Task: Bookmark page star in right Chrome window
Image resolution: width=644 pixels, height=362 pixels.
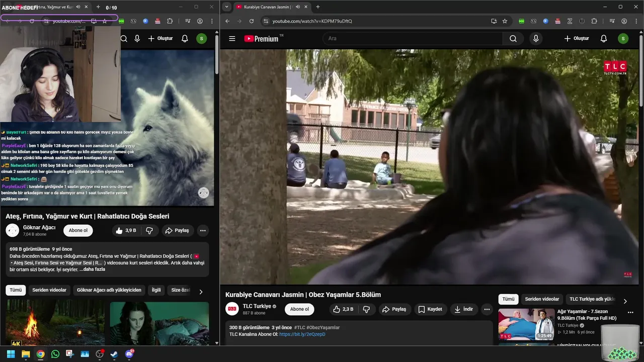Action: [x=505, y=21]
